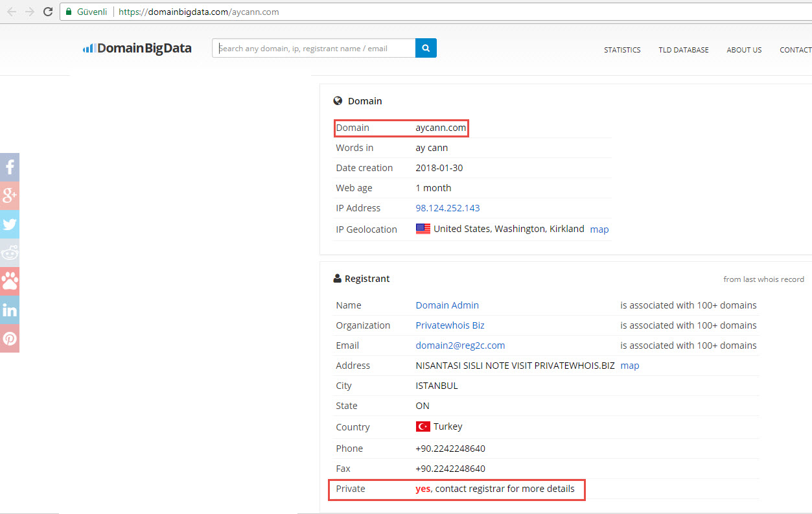Select the web age value 1 month
Viewport: 812px width, 514px height.
coord(434,188)
